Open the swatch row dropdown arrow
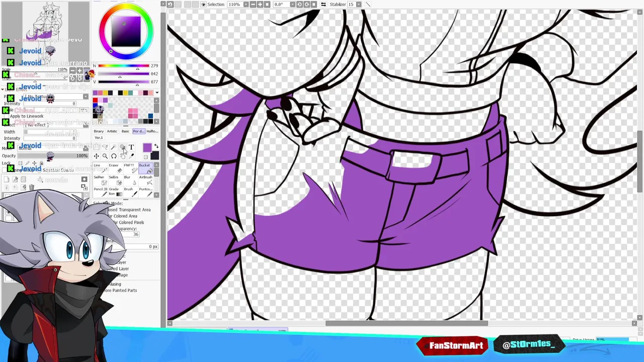The height and width of the screenshot is (362, 644). click(156, 93)
